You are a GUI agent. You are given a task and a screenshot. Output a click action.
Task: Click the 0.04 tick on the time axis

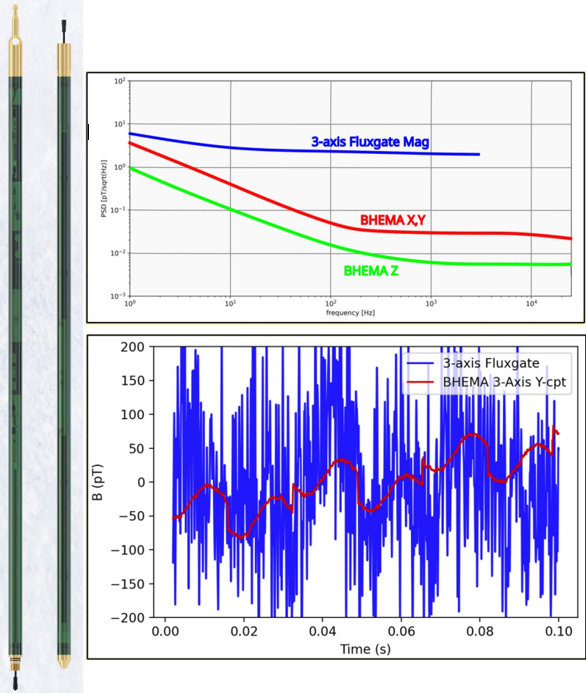coord(322,631)
